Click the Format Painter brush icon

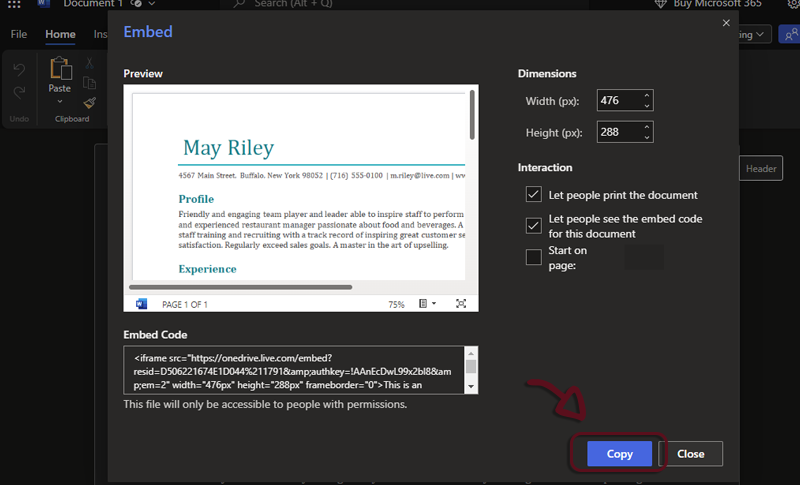click(x=90, y=102)
